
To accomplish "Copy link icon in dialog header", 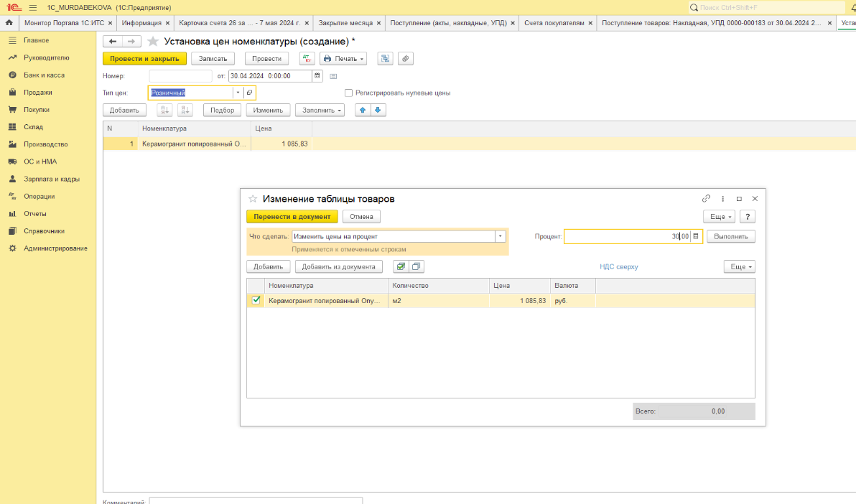I will (706, 199).
